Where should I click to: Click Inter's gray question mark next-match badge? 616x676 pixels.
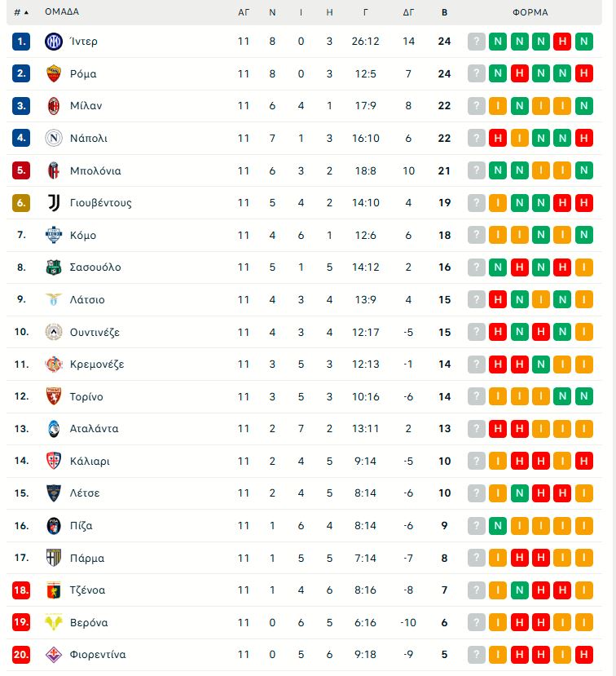point(477,42)
